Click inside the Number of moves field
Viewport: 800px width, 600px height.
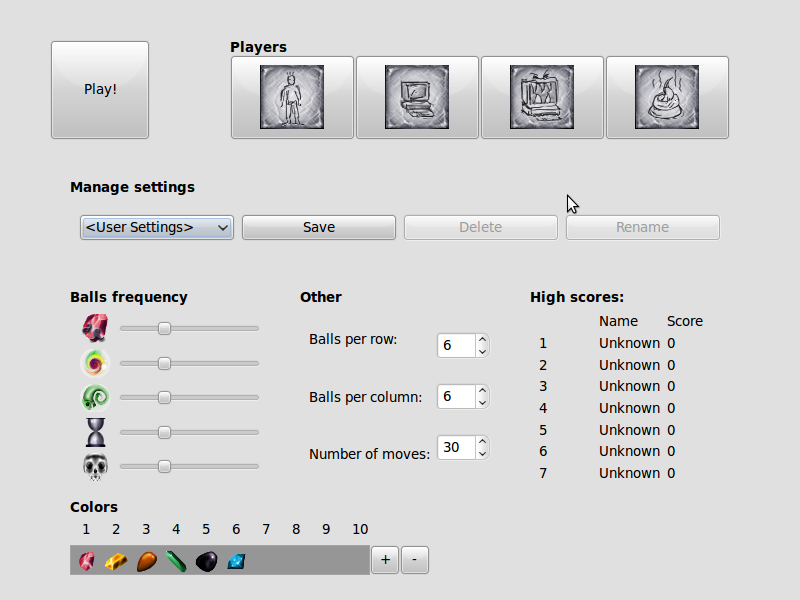454,447
